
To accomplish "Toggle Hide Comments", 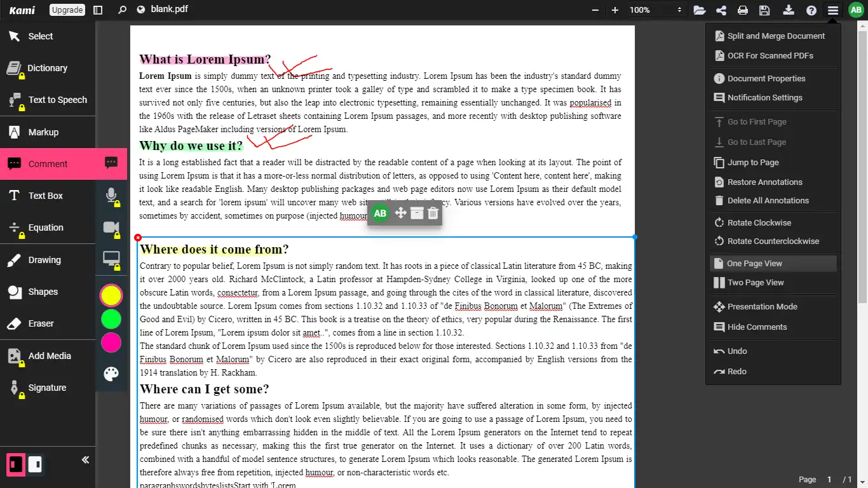I will pos(773,327).
